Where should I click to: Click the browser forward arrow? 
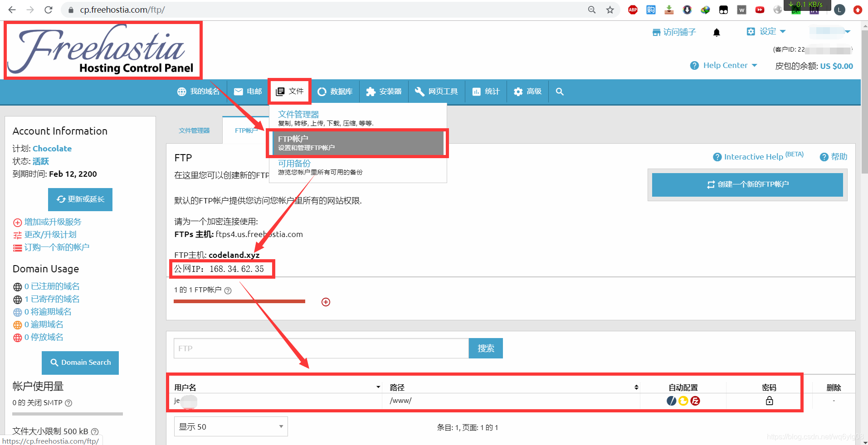coord(30,10)
